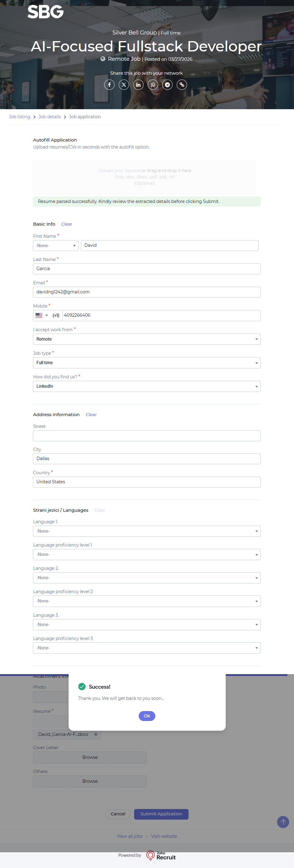Open the Job type dropdown
Viewport: 294px width, 868px height.
pos(147,363)
